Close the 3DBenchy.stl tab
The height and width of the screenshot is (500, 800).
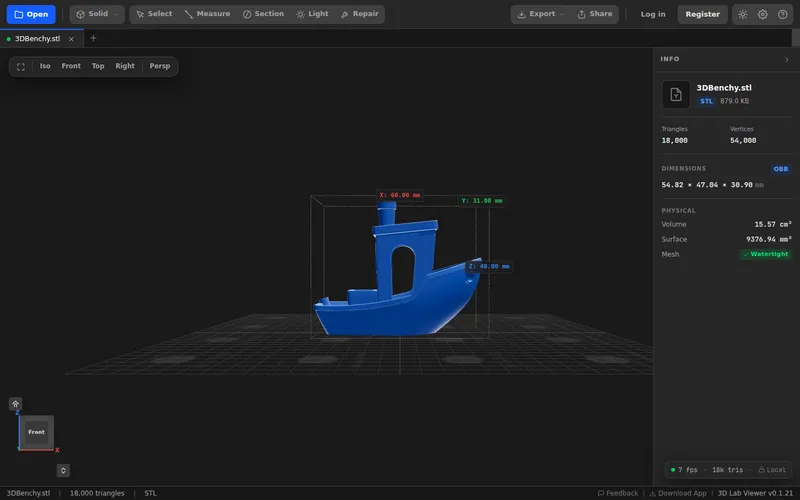pyautogui.click(x=71, y=39)
